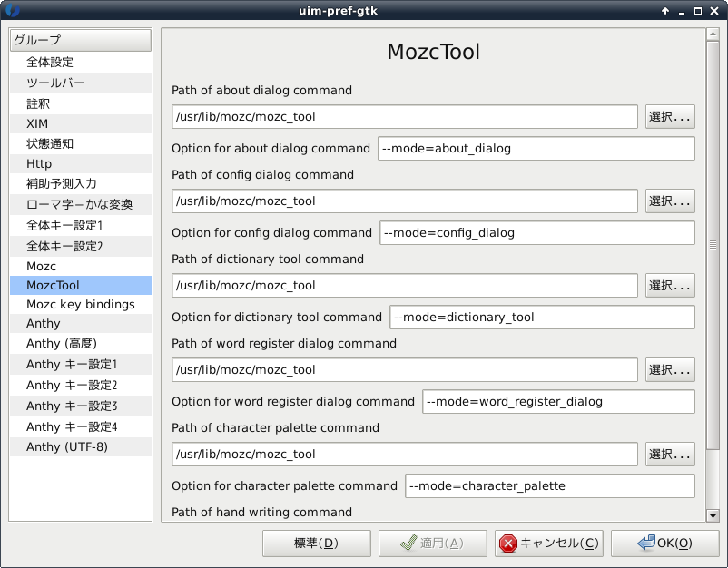The width and height of the screenshot is (728, 568).
Task: Choose file for dictionary tool command path
Action: point(670,286)
